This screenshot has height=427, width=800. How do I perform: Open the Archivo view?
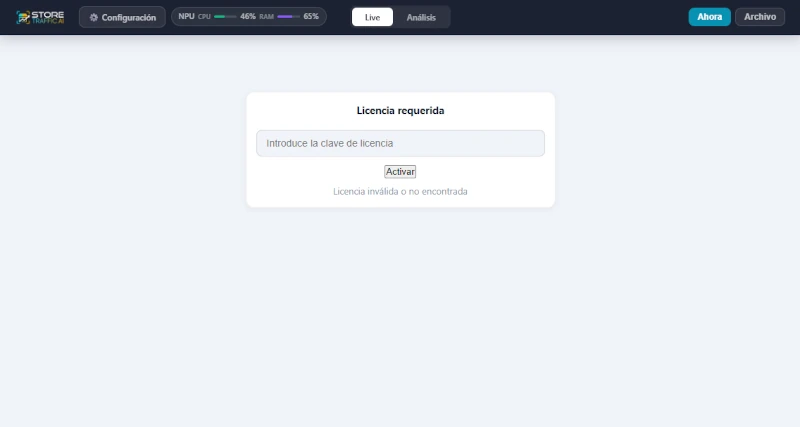tap(760, 17)
